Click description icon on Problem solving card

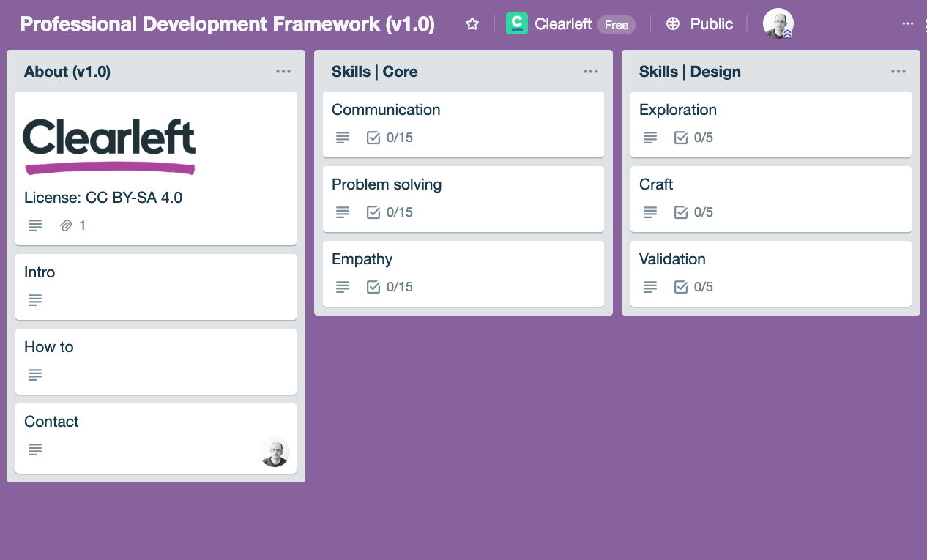(343, 212)
